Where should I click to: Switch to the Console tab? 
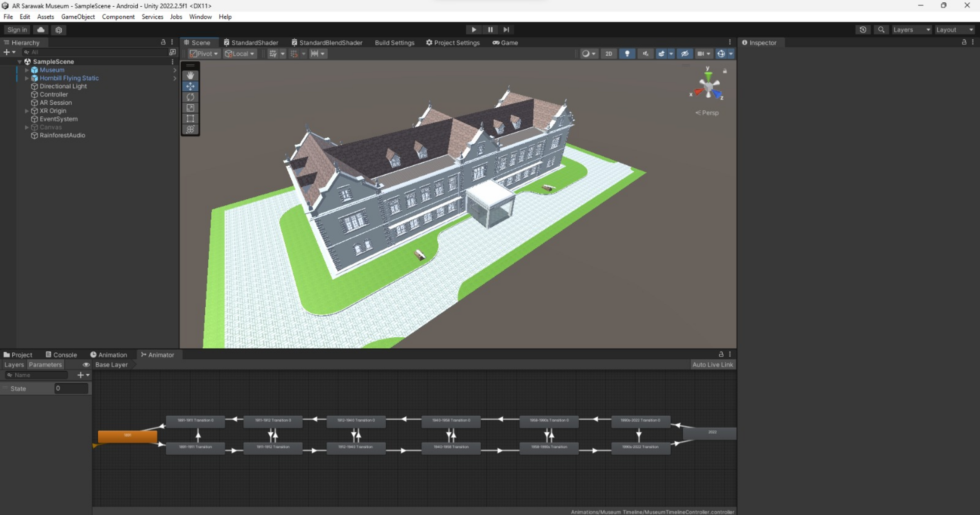(x=61, y=355)
